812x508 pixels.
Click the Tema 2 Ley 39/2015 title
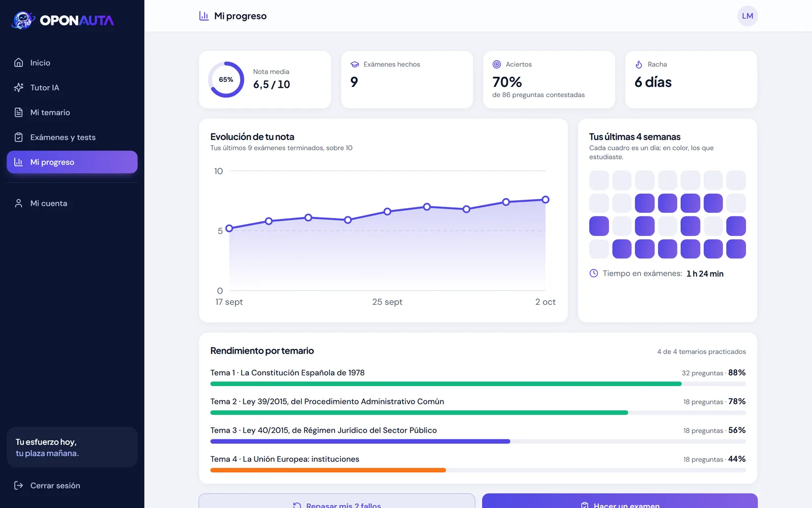[x=327, y=402]
